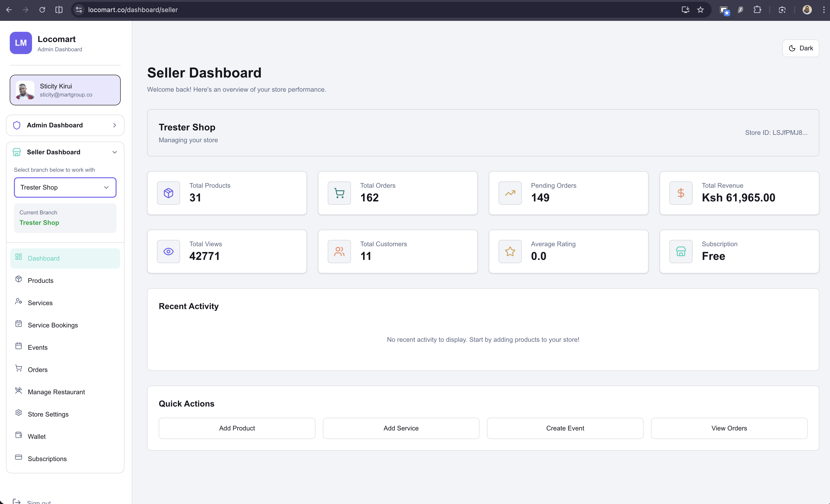Click the browser profile avatar
Image resolution: width=830 pixels, height=504 pixels.
[807, 10]
